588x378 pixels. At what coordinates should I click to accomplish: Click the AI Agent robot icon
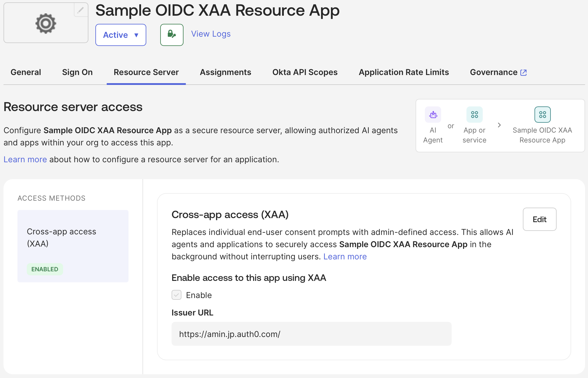(x=433, y=115)
